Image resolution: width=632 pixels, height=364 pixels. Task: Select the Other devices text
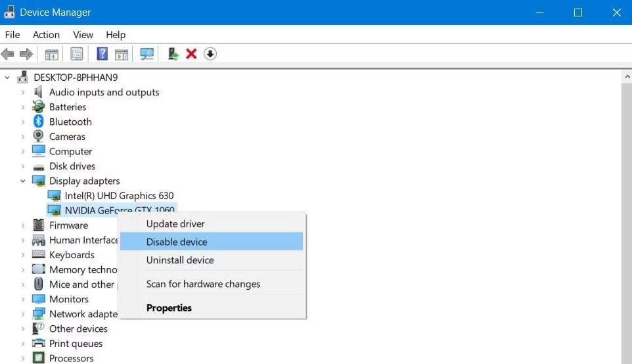pos(78,329)
